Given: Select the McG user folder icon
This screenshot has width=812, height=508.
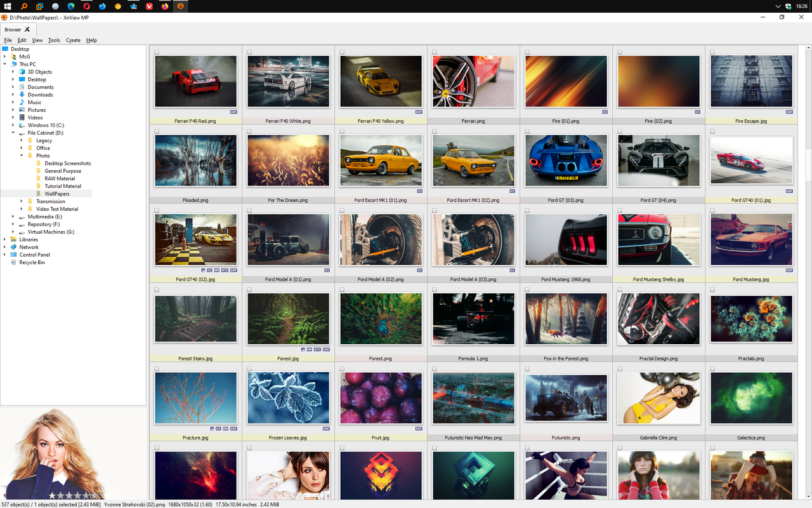Looking at the screenshot, I should pyautogui.click(x=14, y=57).
